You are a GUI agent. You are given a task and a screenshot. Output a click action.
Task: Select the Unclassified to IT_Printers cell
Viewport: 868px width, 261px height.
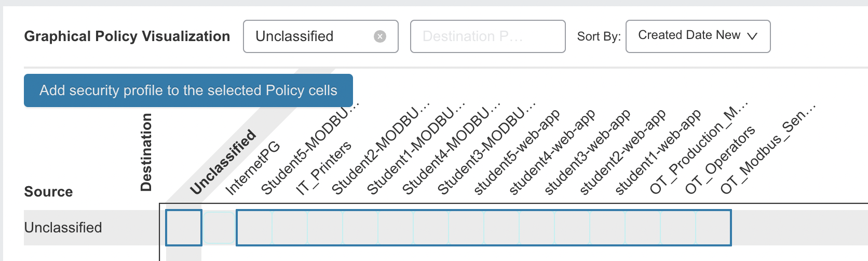click(290, 228)
